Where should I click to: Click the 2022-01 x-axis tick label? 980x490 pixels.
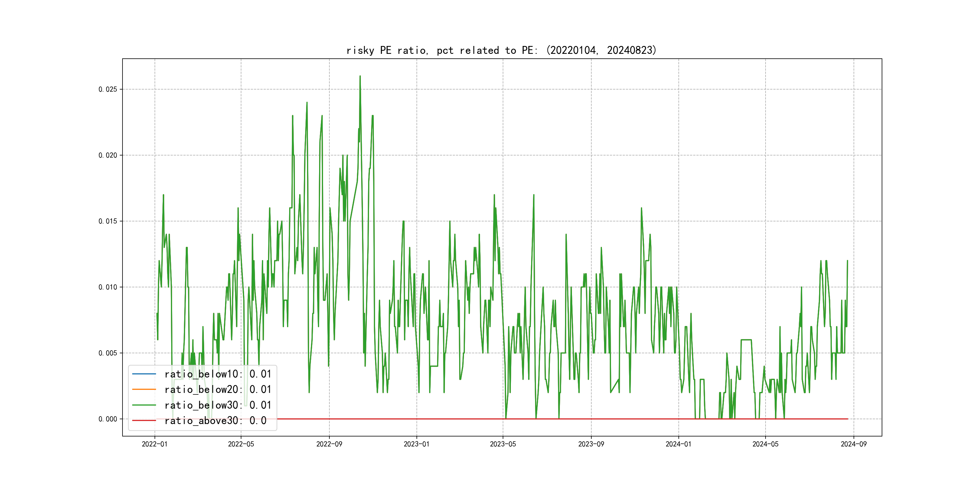[155, 444]
